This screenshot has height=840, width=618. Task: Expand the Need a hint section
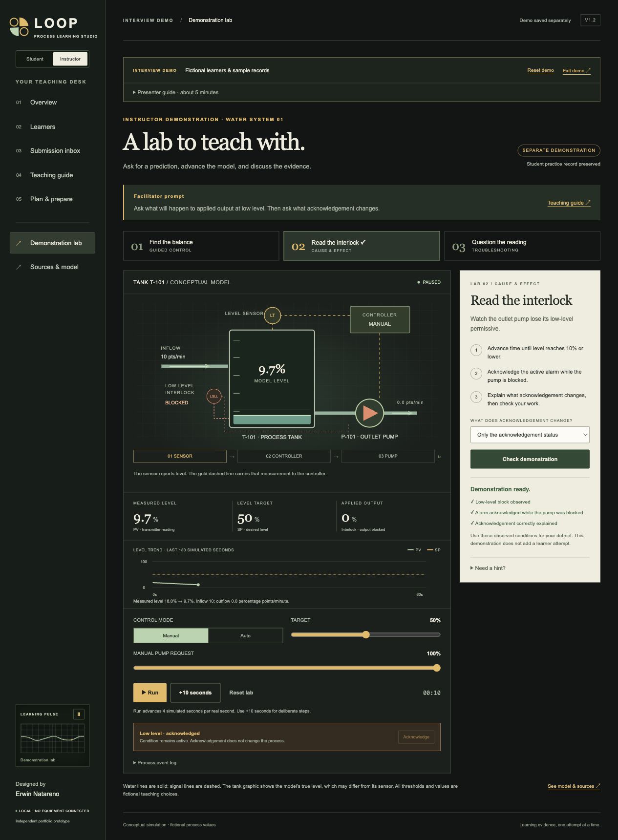point(488,568)
